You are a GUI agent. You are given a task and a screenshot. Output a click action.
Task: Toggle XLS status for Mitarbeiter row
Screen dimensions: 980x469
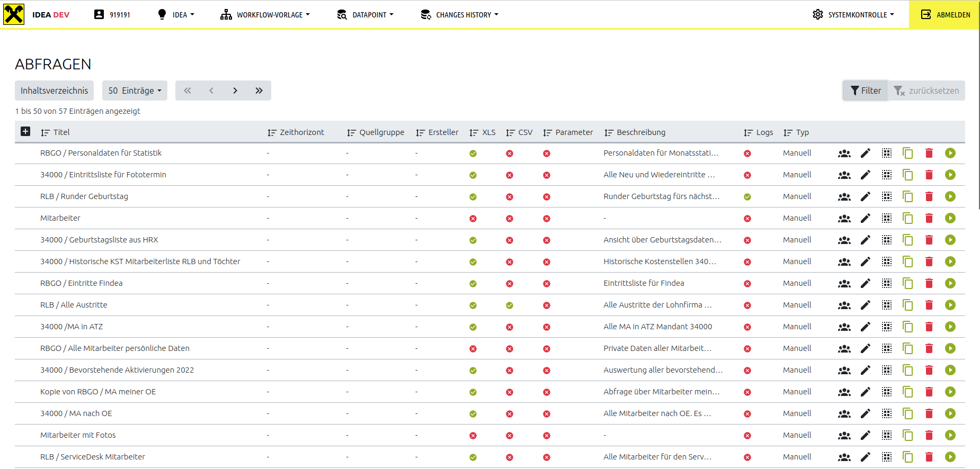[473, 219]
